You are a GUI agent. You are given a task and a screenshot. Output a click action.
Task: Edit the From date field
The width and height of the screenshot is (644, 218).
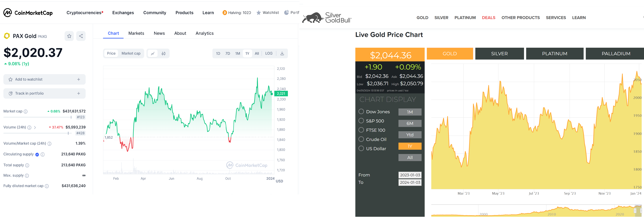coord(410,175)
